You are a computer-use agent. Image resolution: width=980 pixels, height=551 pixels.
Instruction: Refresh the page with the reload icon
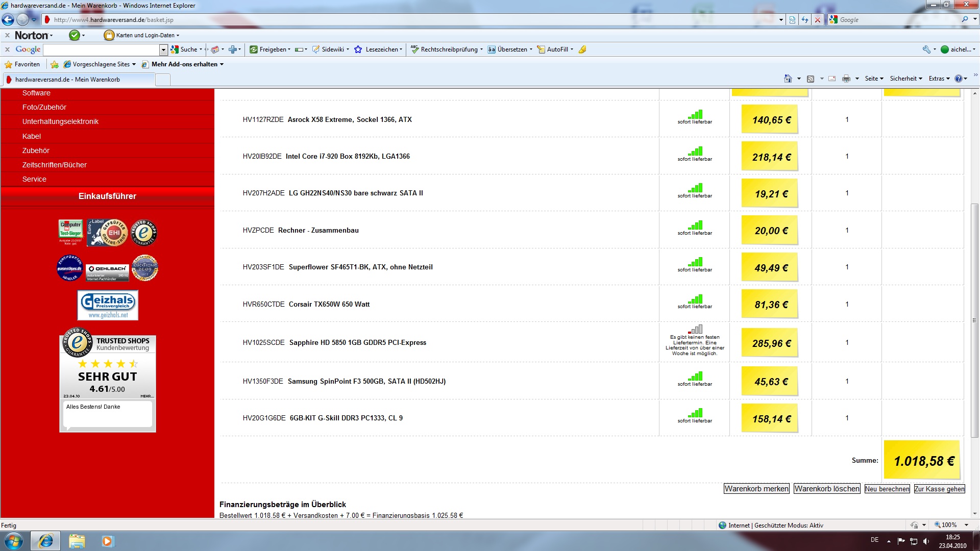pyautogui.click(x=805, y=19)
